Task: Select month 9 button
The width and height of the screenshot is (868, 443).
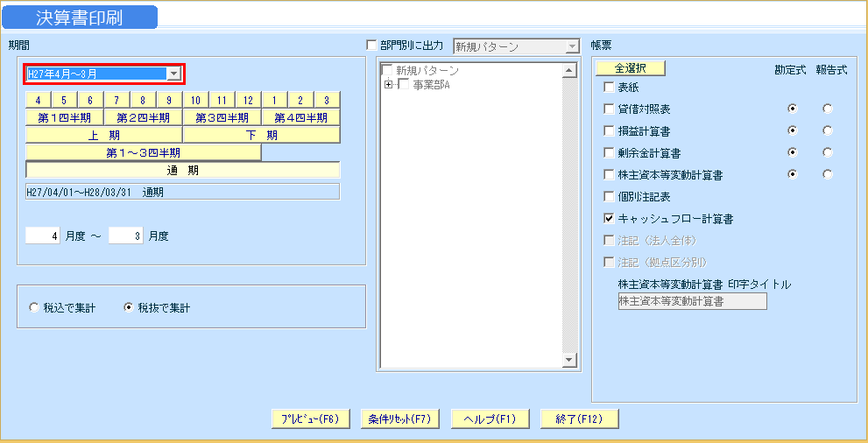Action: coord(169,100)
